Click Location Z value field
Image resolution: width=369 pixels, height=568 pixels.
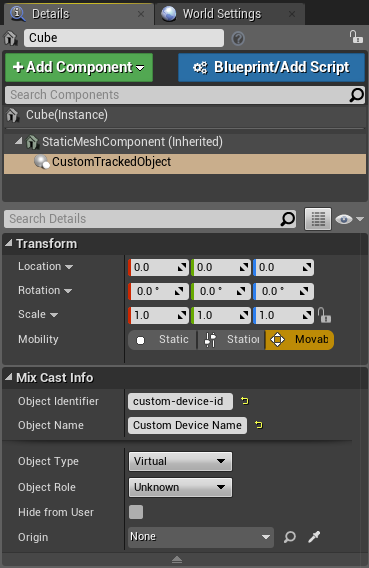click(x=283, y=268)
